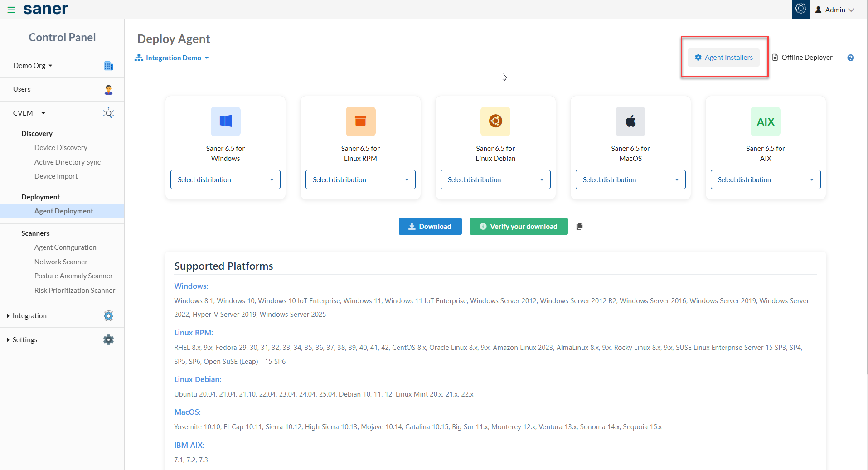Open AIX Select distribution dropdown
Viewport: 868px width, 470px height.
(766, 179)
